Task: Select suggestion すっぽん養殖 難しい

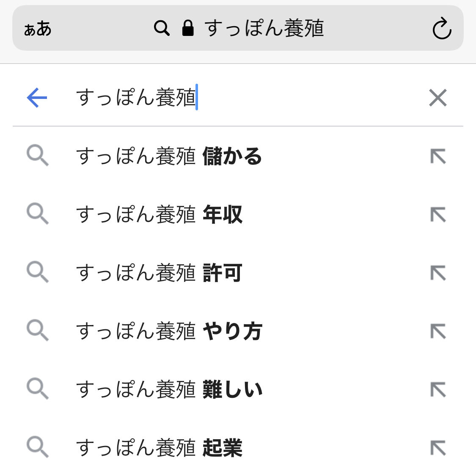Action: click(169, 389)
